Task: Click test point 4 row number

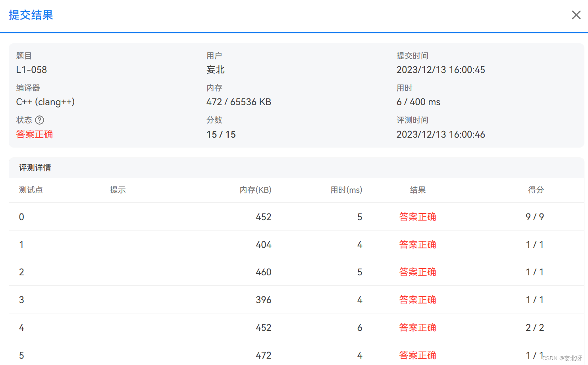Action: point(21,328)
